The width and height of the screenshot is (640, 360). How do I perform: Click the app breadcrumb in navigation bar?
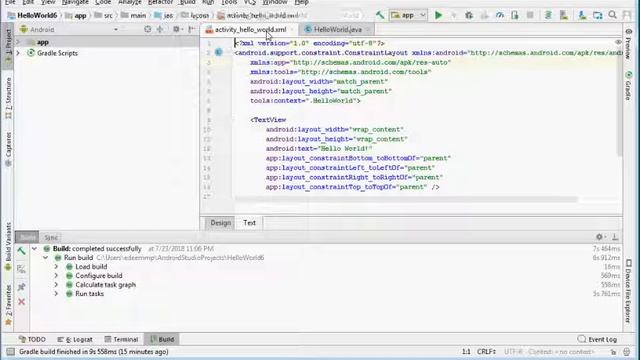[x=76, y=16]
